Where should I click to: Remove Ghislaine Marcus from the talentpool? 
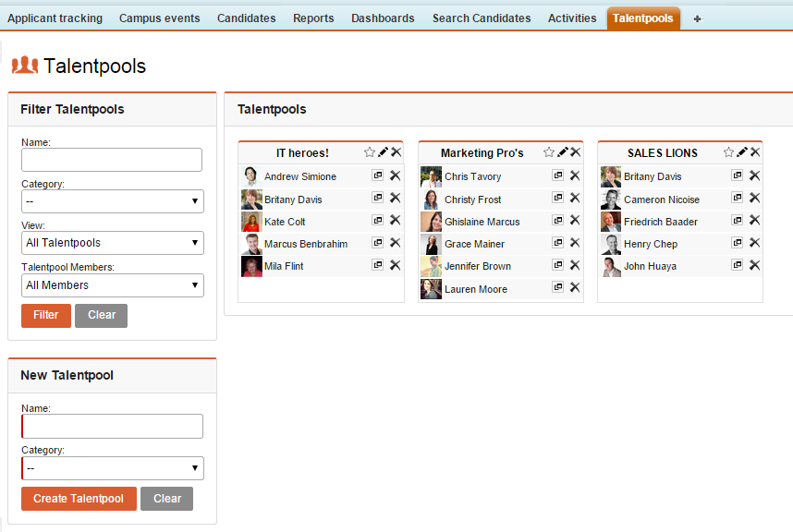tap(575, 220)
